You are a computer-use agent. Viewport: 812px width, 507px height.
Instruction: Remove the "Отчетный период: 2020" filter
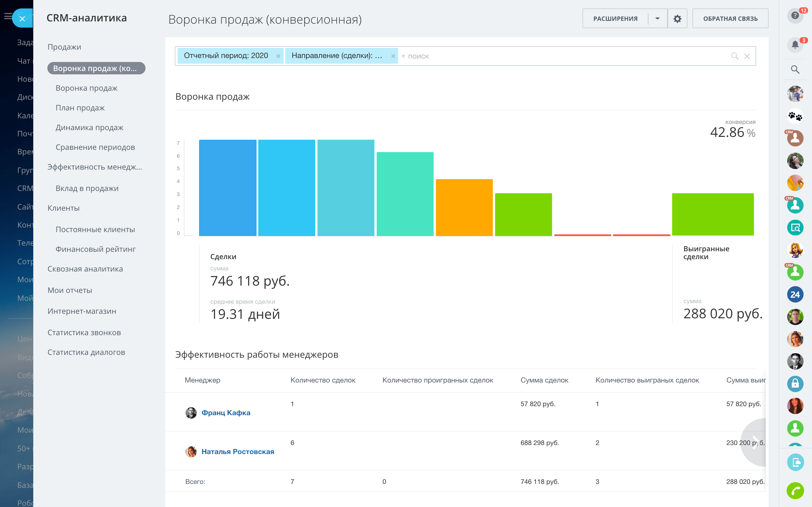[x=279, y=56]
